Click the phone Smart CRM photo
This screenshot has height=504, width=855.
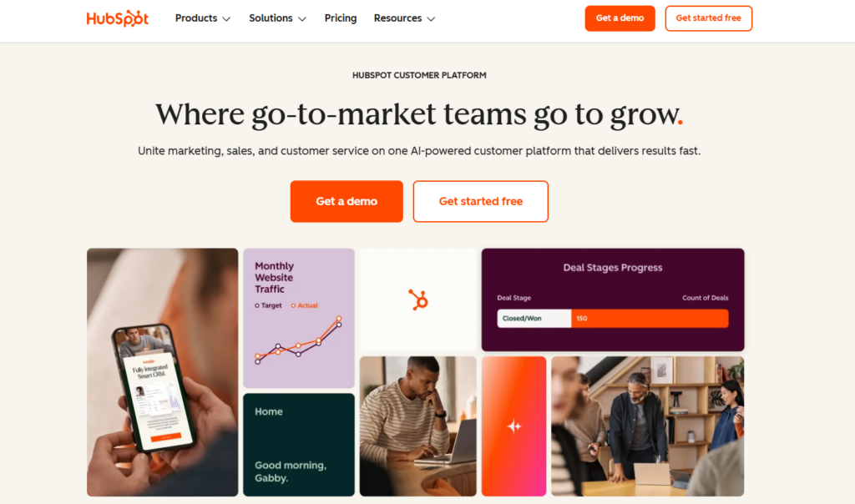(163, 372)
